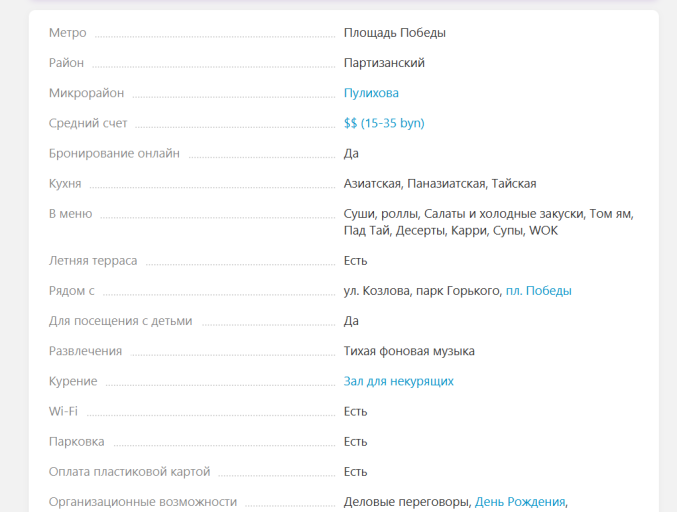Click the Развлечения label

[85, 351]
